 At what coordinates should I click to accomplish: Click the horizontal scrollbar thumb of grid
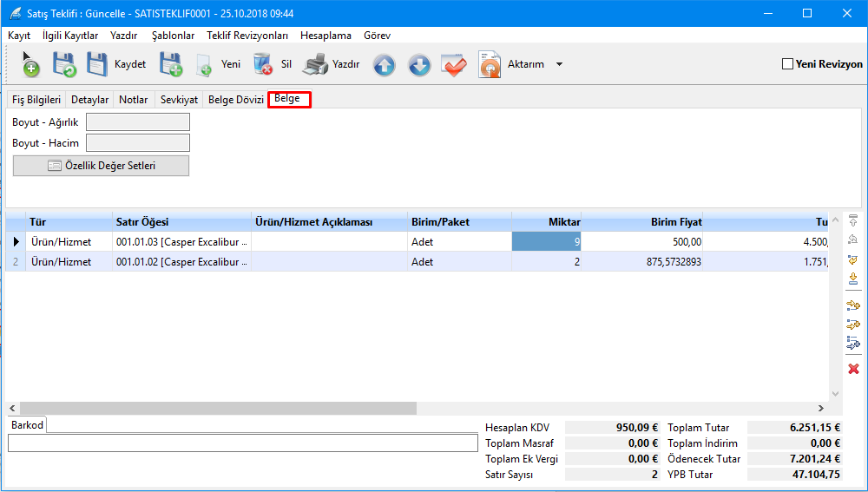(218, 409)
